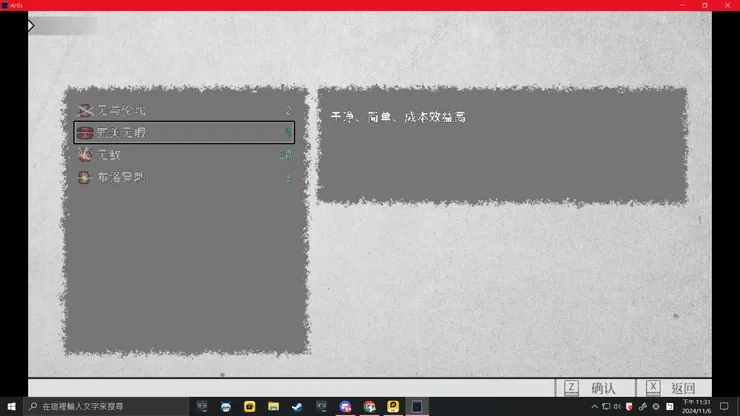740x416 pixels.
Task: Select the 完美无瑕 list entry text
Action: (121, 133)
